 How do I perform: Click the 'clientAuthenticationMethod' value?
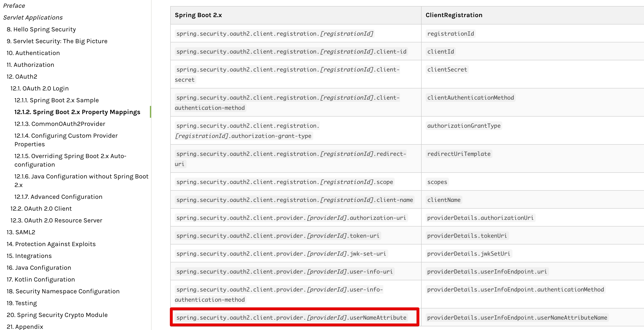coord(470,98)
